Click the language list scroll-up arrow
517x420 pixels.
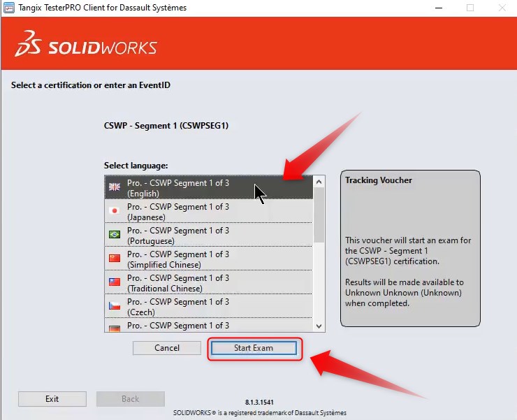tap(319, 182)
